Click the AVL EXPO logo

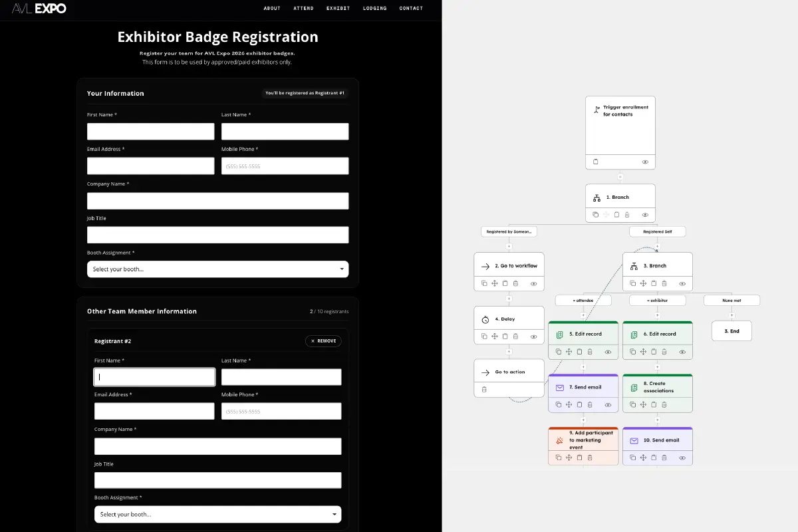38,9
